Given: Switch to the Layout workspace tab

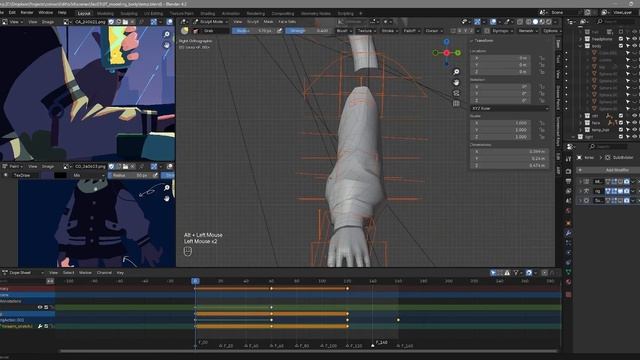Looking at the screenshot, I should pyautogui.click(x=84, y=13).
